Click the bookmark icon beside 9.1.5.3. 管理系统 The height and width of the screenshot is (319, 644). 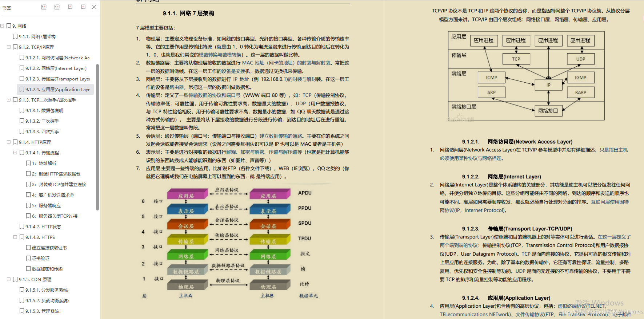coord(22,311)
